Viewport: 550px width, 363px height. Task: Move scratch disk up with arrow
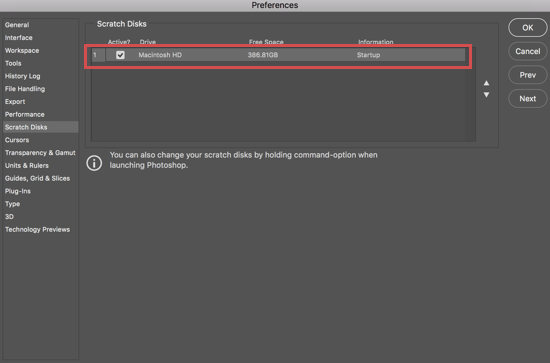(x=486, y=83)
